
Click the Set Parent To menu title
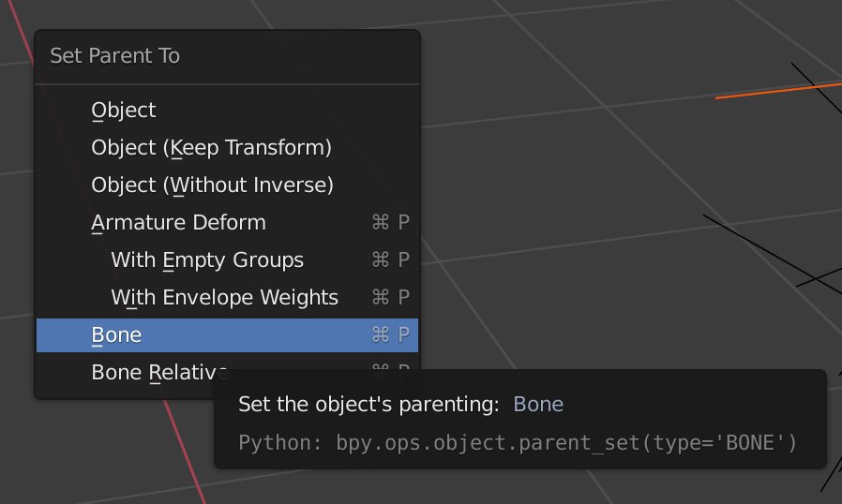114,56
